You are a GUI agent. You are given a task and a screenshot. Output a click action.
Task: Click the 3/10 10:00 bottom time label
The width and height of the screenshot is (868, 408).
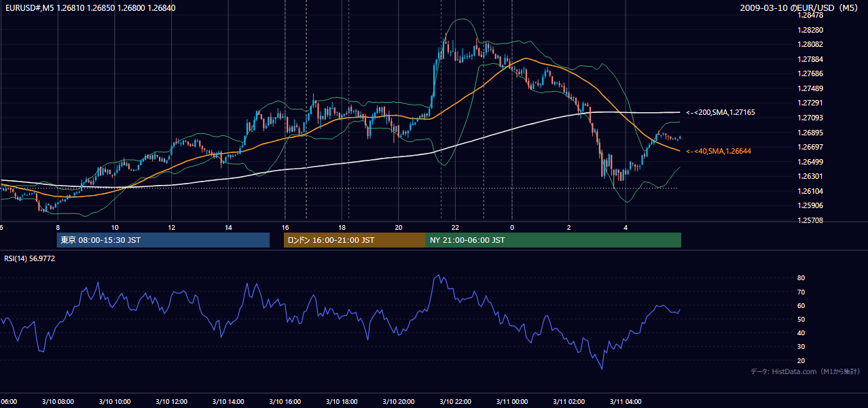click(113, 401)
